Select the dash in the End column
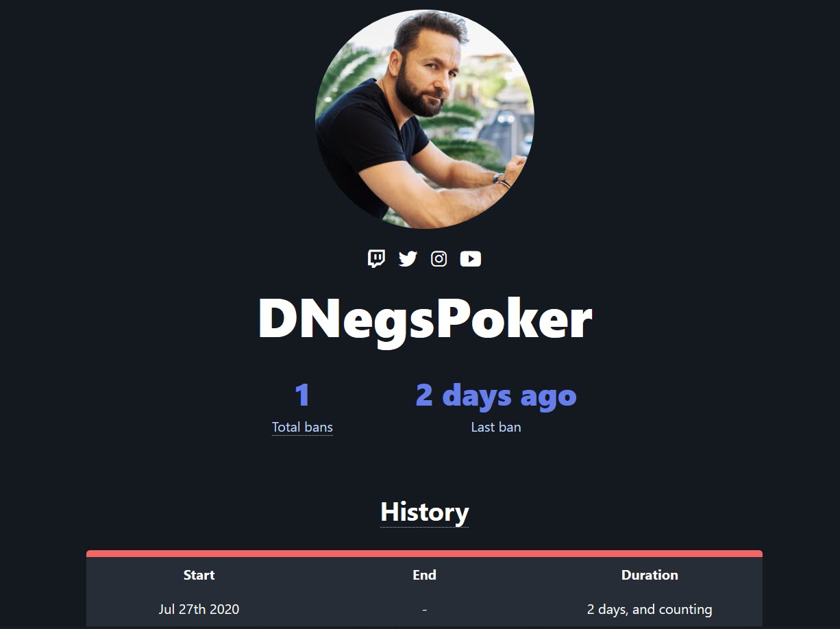840x629 pixels. pyautogui.click(x=424, y=609)
